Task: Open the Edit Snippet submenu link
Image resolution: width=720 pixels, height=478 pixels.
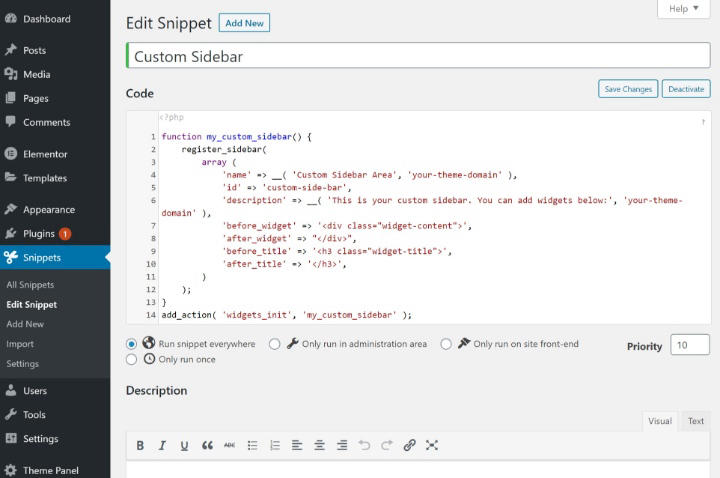Action: click(x=32, y=304)
